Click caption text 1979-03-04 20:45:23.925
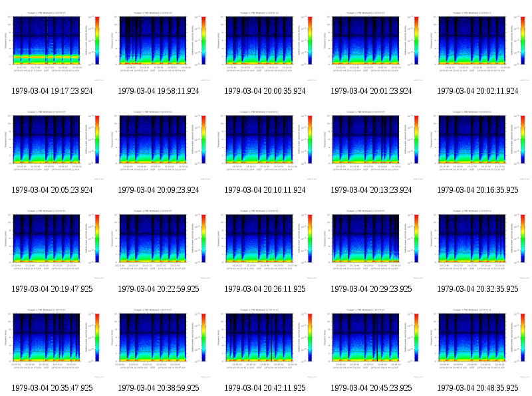This screenshot has height=396, width=532. coord(372,388)
